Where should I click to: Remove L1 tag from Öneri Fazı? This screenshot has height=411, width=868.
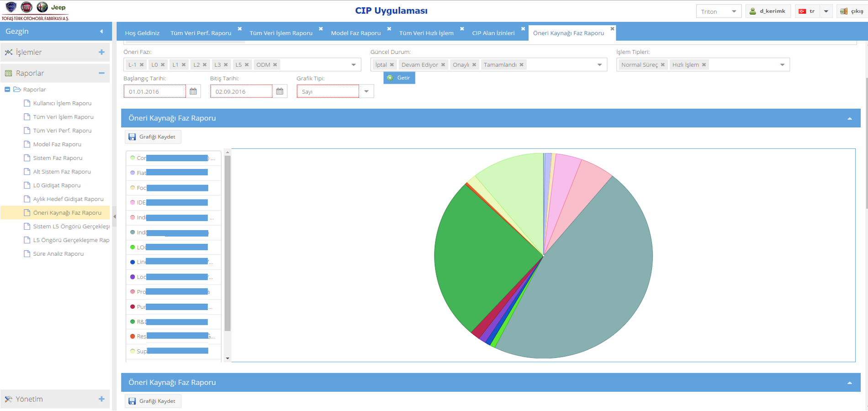tap(184, 65)
